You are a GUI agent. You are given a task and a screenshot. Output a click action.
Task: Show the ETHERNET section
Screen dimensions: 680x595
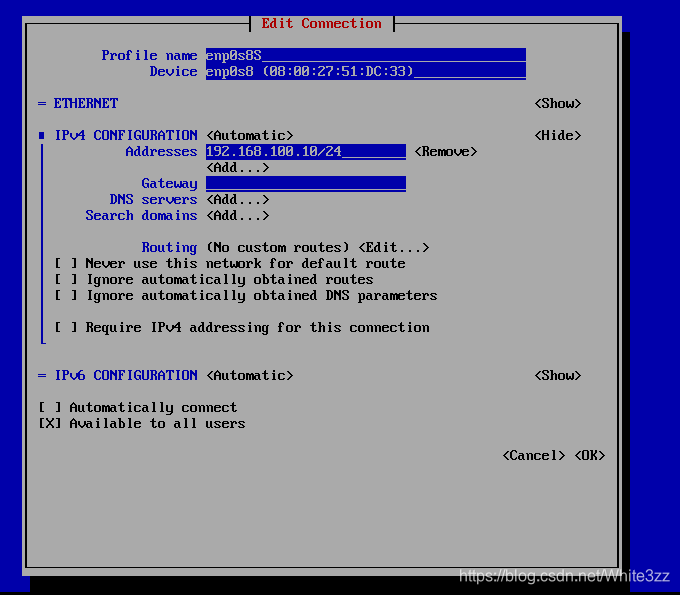point(558,104)
